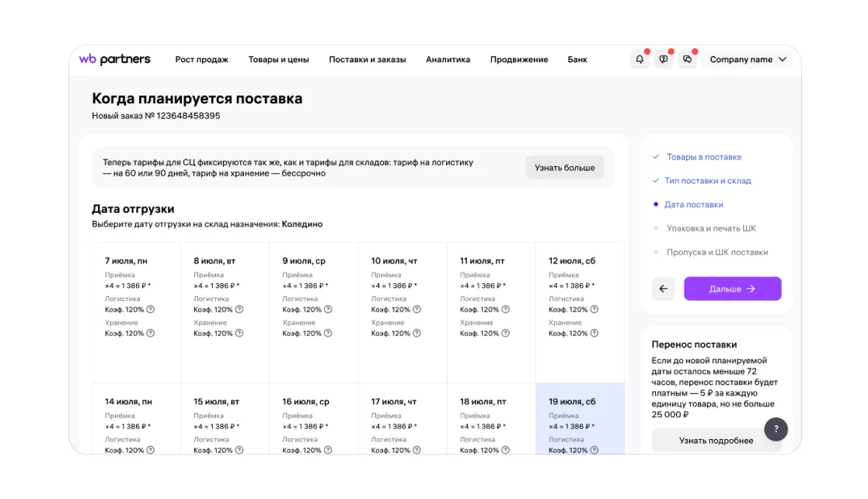Click the back arrow button
868x499 pixels.
pos(663,288)
